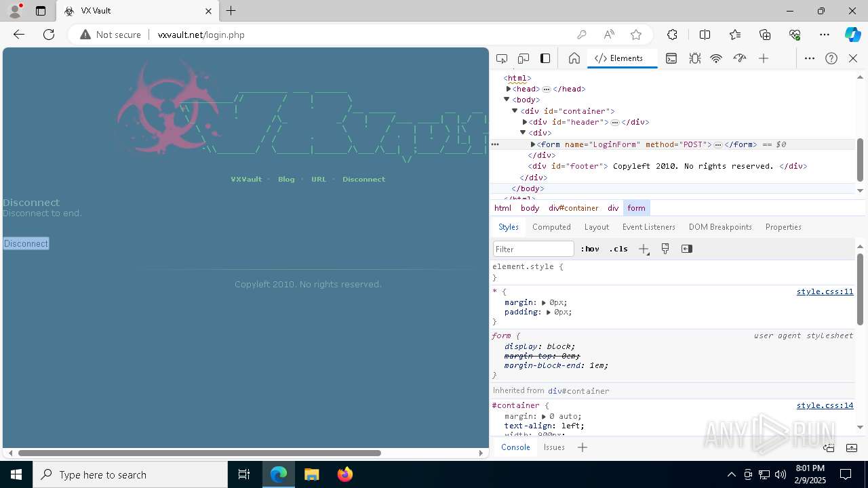Image resolution: width=868 pixels, height=488 pixels.
Task: Open style.css:14 source link
Action: (x=825, y=405)
